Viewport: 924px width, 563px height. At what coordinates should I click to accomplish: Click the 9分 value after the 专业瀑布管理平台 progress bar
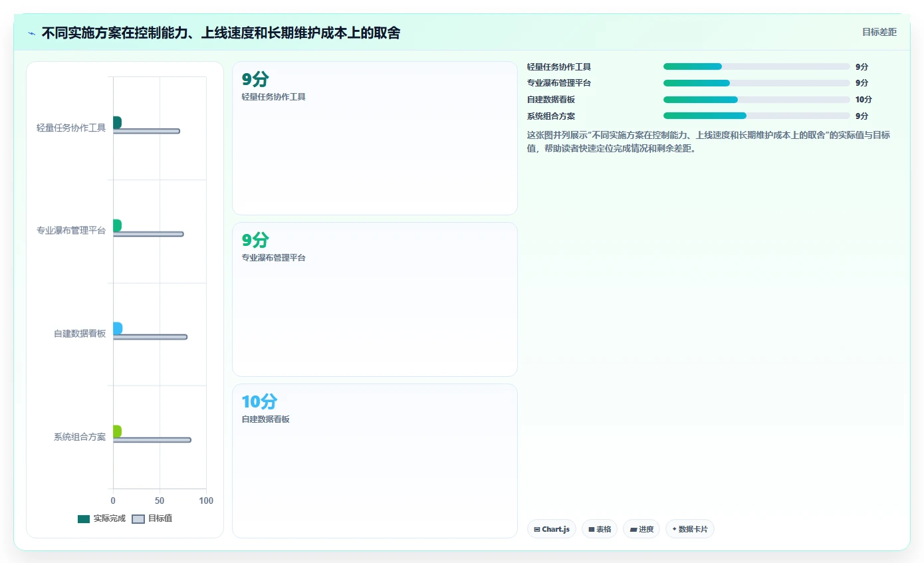(x=862, y=83)
